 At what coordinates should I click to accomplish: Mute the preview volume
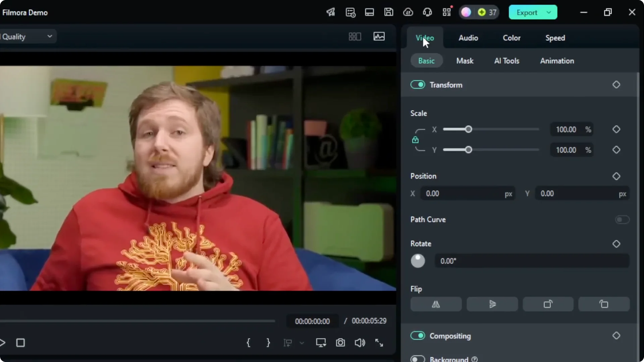[x=360, y=343]
